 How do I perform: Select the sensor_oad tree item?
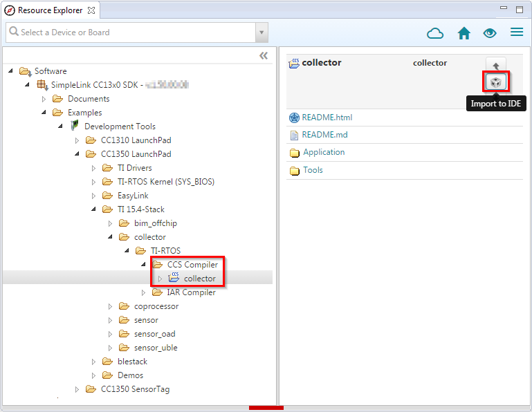coord(154,334)
